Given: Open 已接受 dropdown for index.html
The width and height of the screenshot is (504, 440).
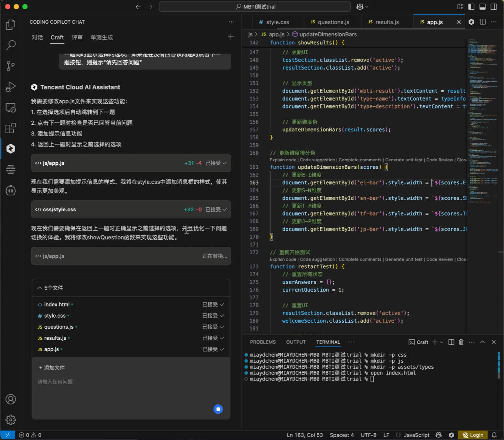Looking at the screenshot, I should click(214, 305).
